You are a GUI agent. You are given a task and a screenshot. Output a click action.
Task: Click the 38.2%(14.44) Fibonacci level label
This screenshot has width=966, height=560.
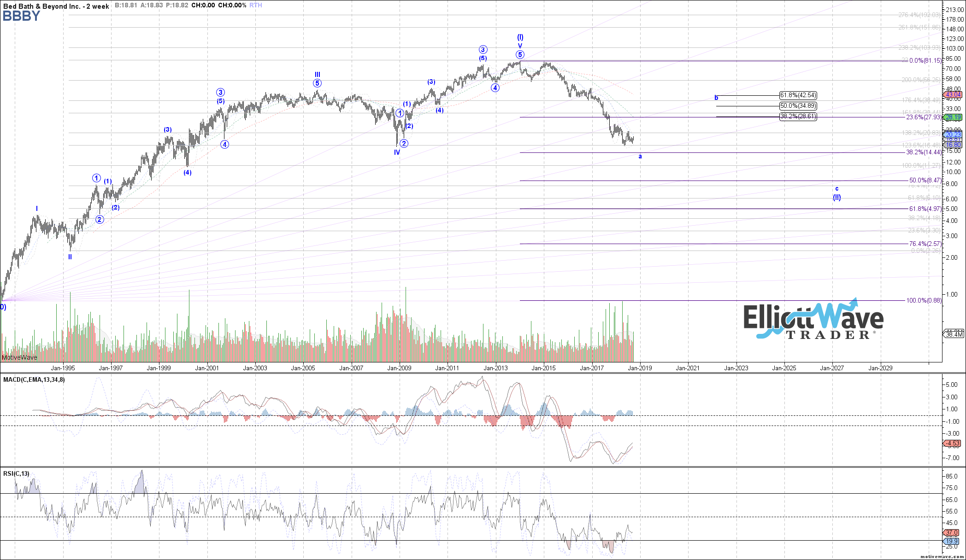coord(924,152)
